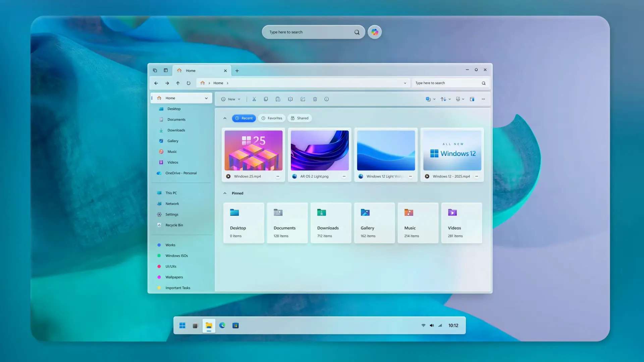Image resolution: width=644 pixels, height=362 pixels.
Task: Click OneDrive - Personal in the sidebar
Action: pos(181,173)
